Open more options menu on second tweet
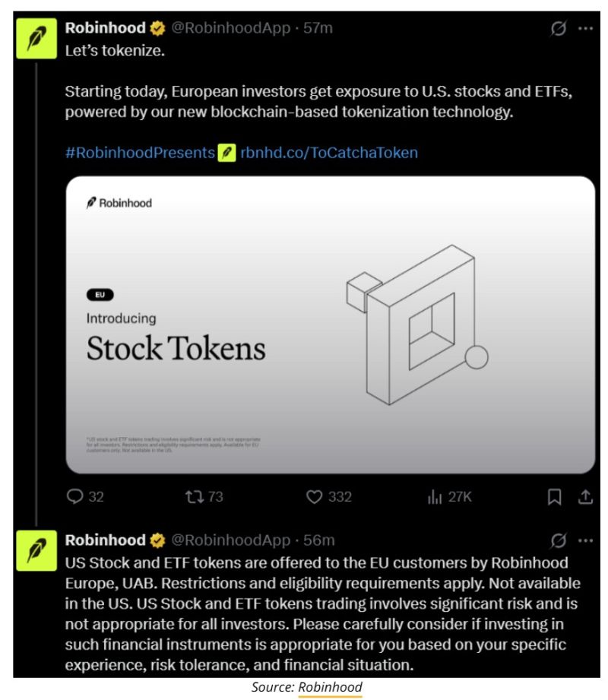608x700 pixels. pos(585,540)
